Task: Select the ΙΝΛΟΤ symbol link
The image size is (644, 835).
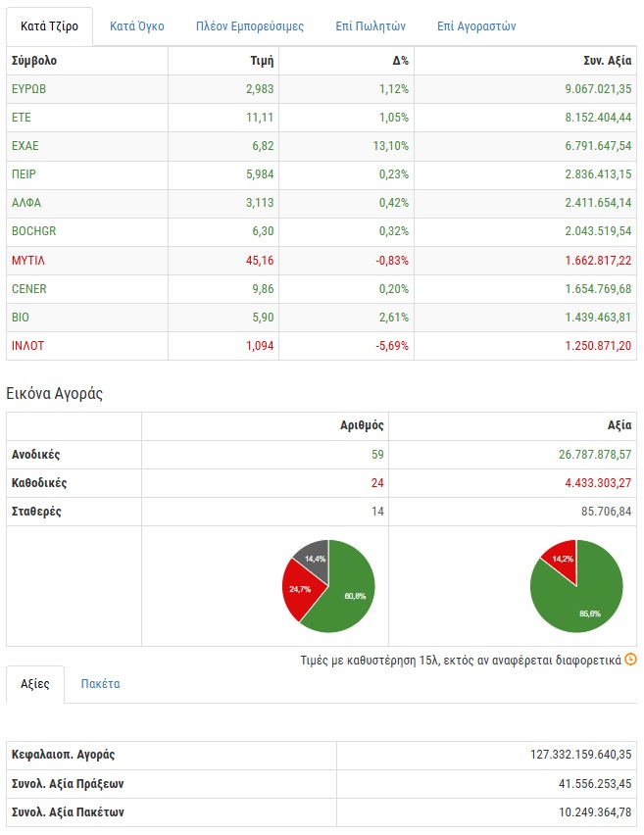Action: [27, 346]
